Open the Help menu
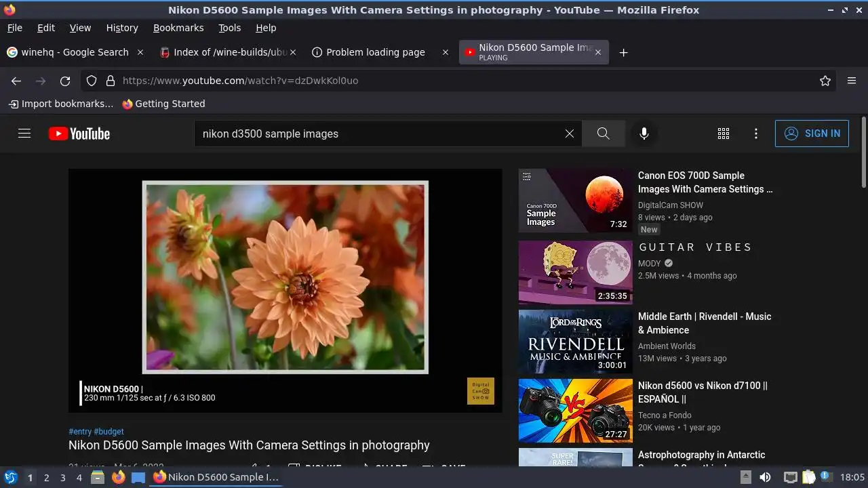Image resolution: width=868 pixels, height=488 pixels. (x=266, y=28)
